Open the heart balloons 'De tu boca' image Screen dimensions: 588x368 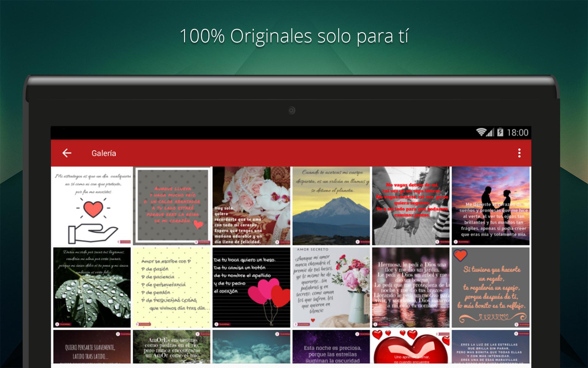251,287
